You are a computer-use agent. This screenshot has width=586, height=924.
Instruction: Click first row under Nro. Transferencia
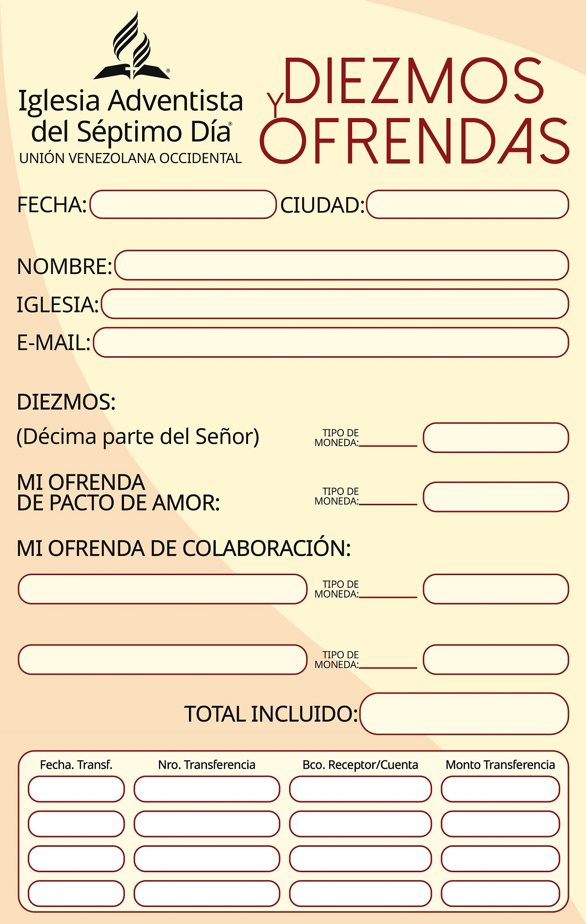click(x=207, y=789)
